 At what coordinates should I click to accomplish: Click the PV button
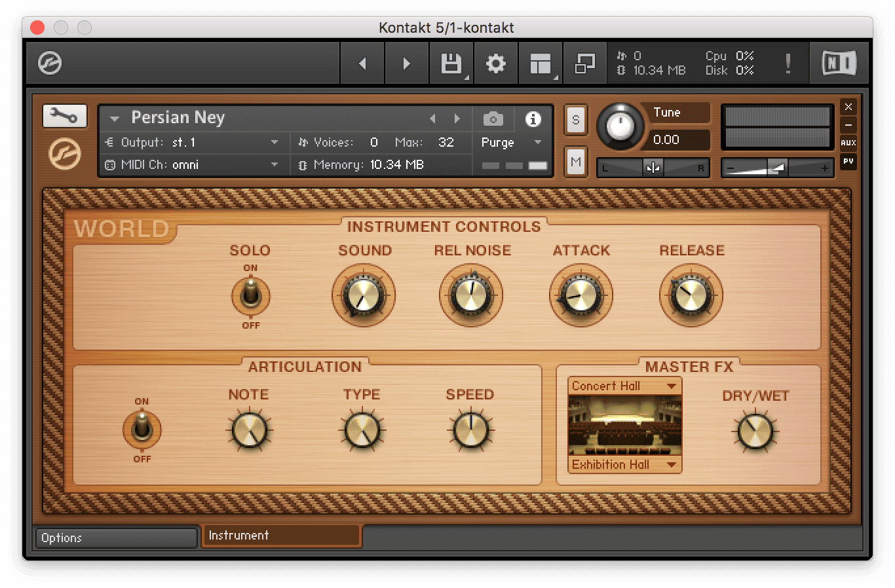pos(848,161)
